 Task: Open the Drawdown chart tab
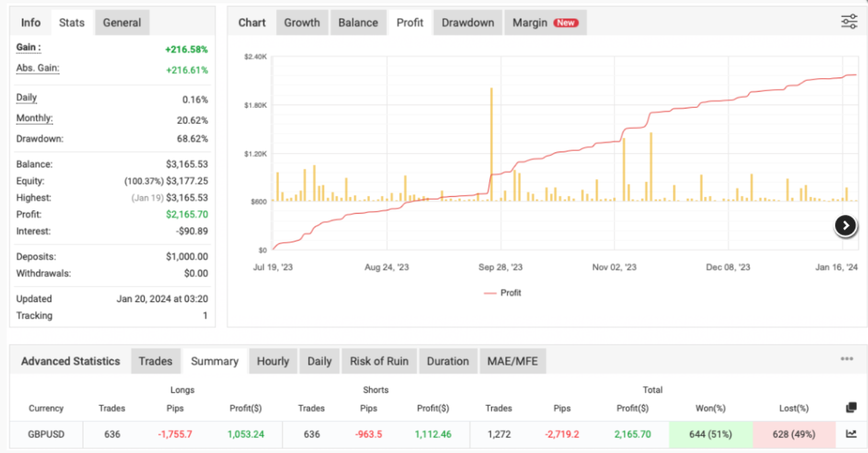468,22
